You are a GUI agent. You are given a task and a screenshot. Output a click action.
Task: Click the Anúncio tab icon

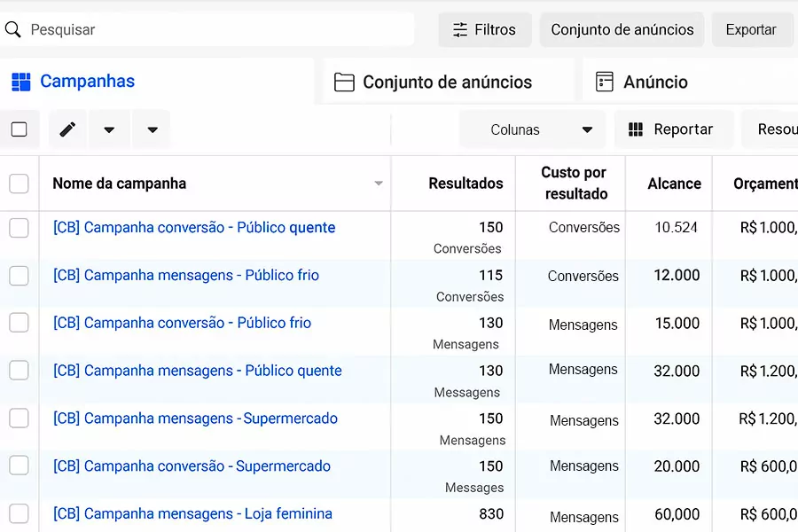pos(604,82)
